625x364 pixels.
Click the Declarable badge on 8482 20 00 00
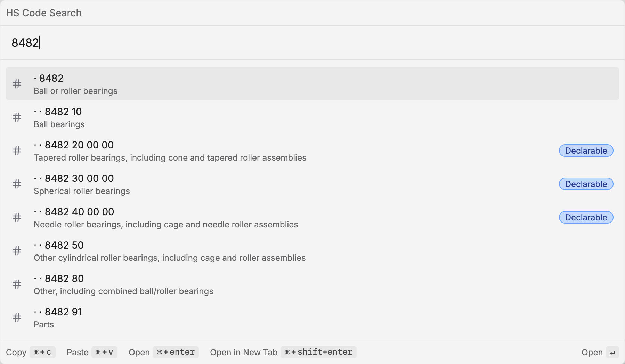586,151
